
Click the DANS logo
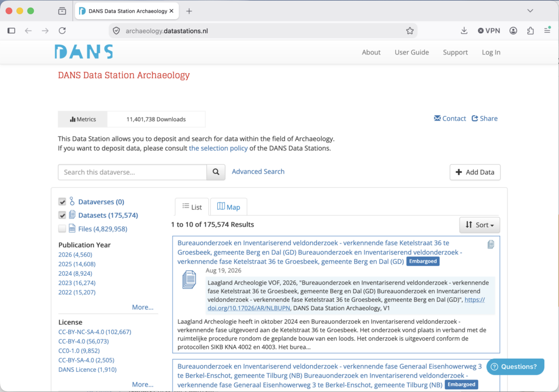(x=84, y=52)
